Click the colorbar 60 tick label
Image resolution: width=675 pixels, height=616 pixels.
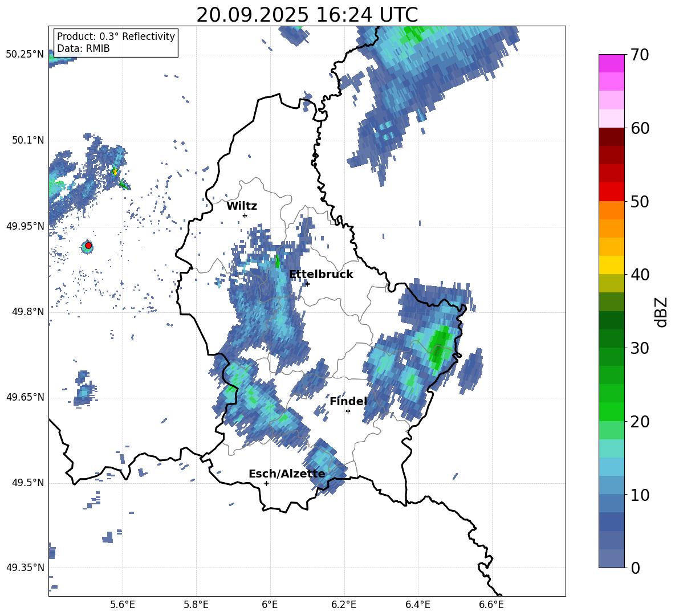(640, 128)
